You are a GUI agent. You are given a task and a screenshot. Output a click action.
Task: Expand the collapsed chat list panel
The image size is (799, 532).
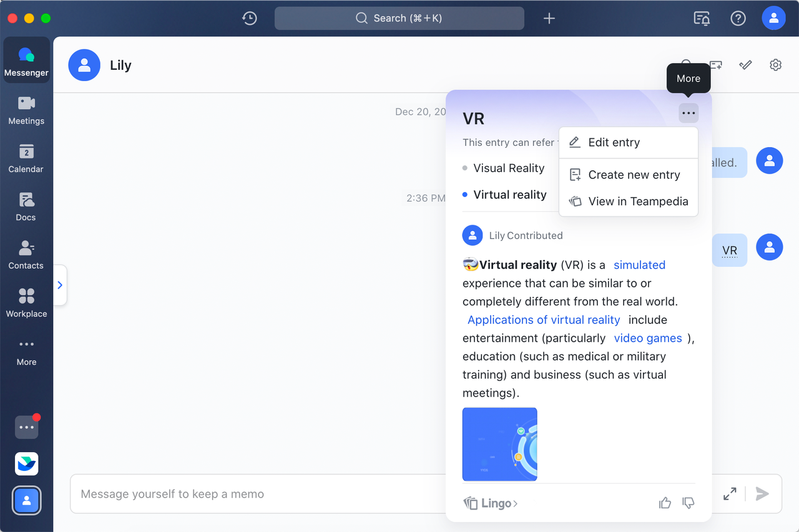pyautogui.click(x=60, y=285)
